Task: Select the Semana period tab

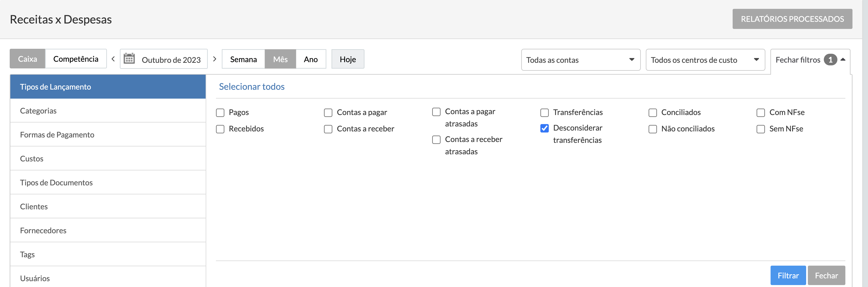Action: 243,59
